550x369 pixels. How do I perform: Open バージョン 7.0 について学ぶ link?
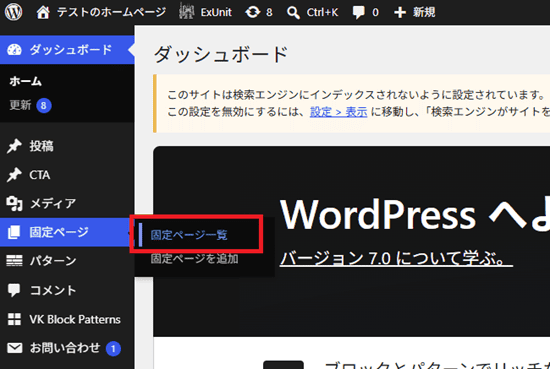(x=396, y=259)
